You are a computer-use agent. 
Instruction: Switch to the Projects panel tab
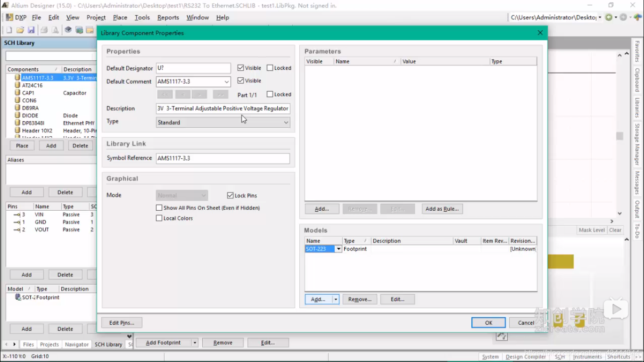click(50, 345)
